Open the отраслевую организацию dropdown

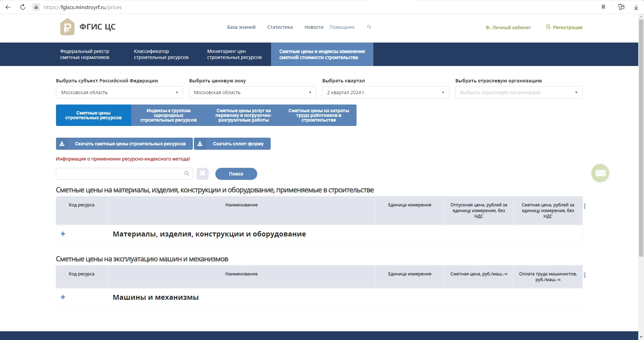click(519, 92)
